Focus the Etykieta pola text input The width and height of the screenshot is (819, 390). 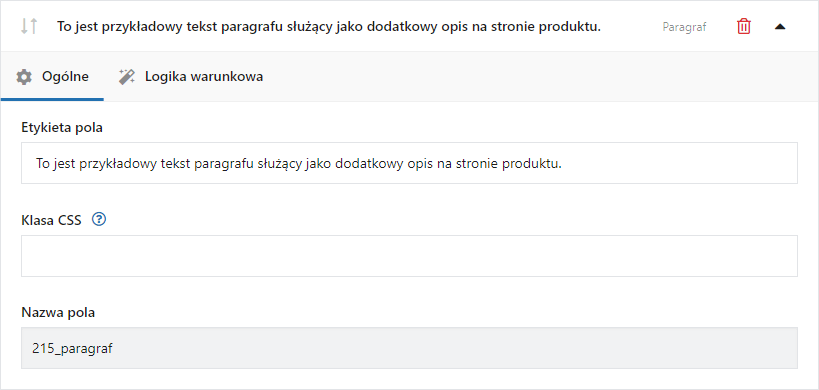(409, 163)
